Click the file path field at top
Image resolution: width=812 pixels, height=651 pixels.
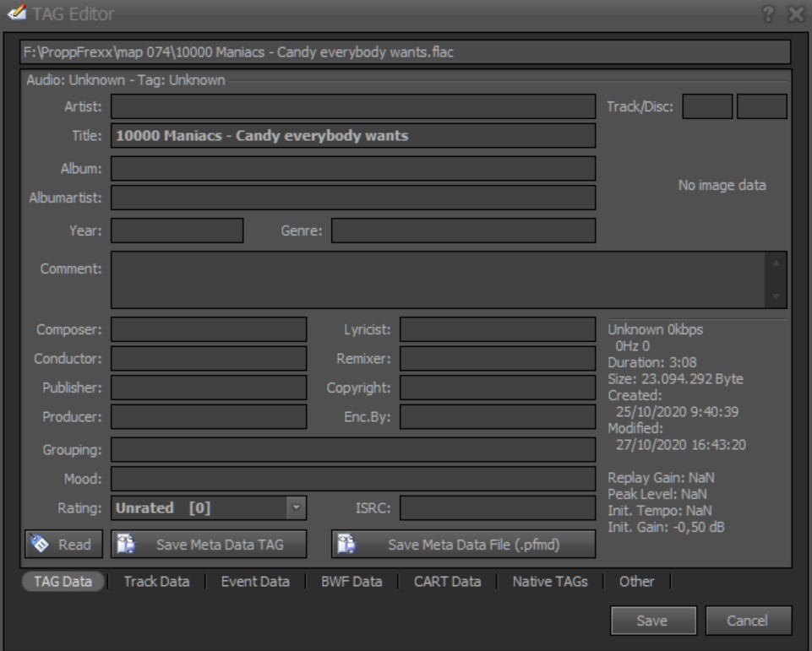pos(406,52)
